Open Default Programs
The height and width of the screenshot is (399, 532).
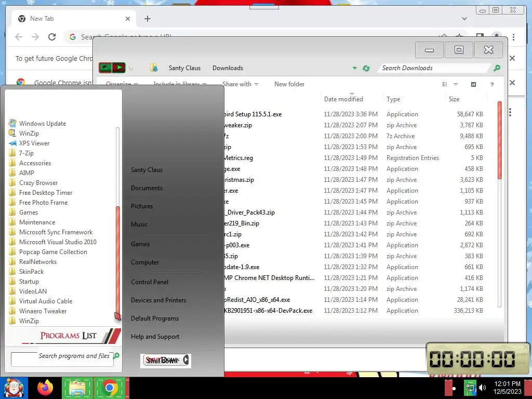pos(155,318)
